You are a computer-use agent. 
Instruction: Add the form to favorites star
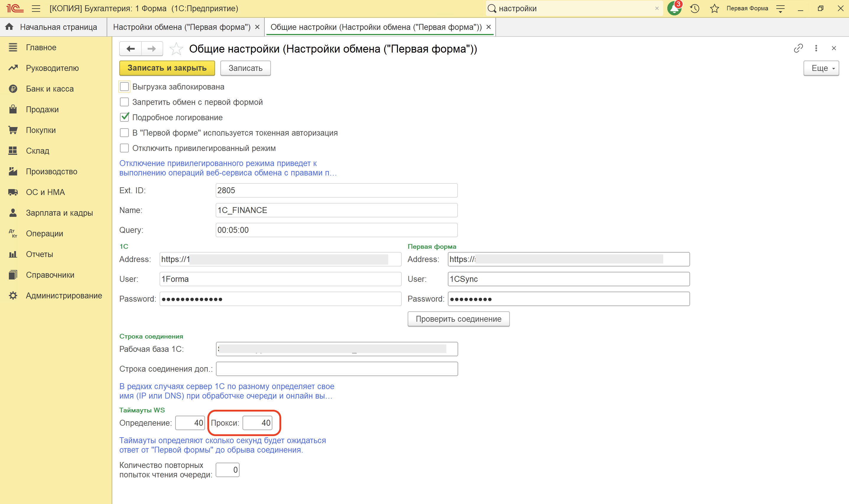point(176,49)
